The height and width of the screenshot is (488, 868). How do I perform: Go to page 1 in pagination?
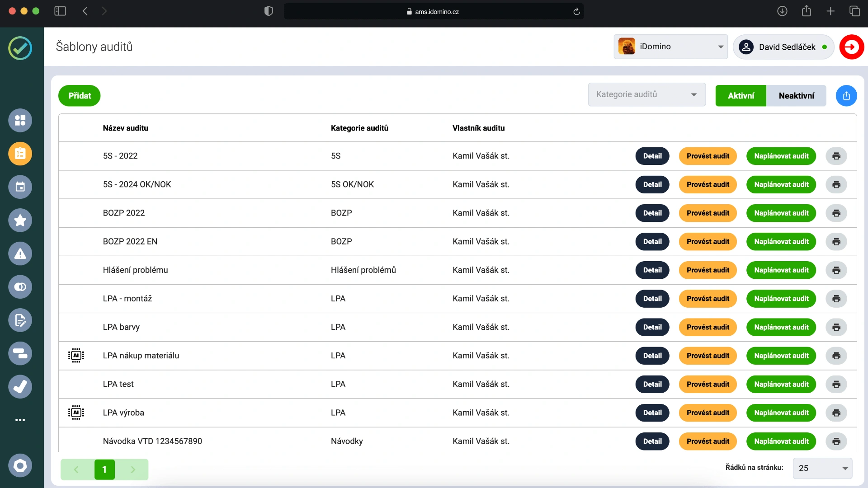[x=104, y=469]
